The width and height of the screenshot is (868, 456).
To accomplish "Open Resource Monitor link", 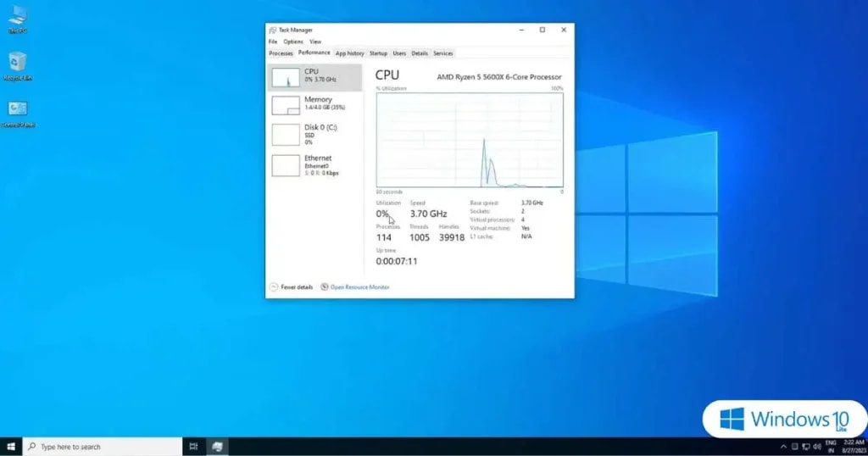I will click(359, 287).
